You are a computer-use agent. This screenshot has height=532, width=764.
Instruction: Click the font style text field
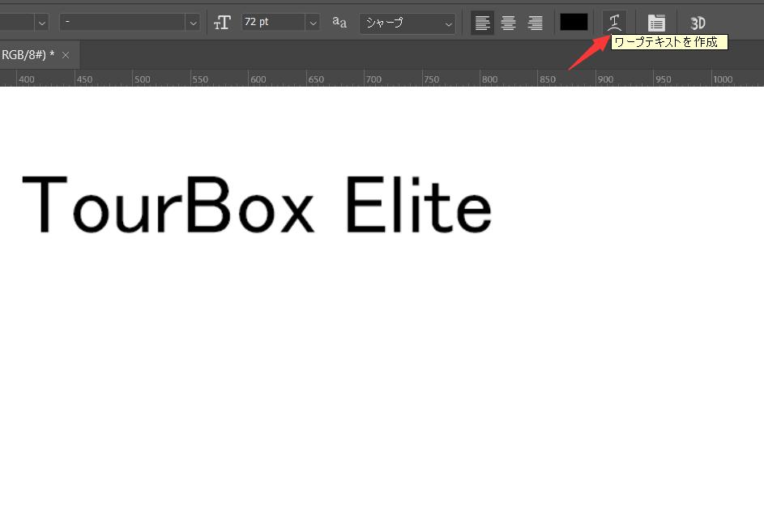coord(122,23)
